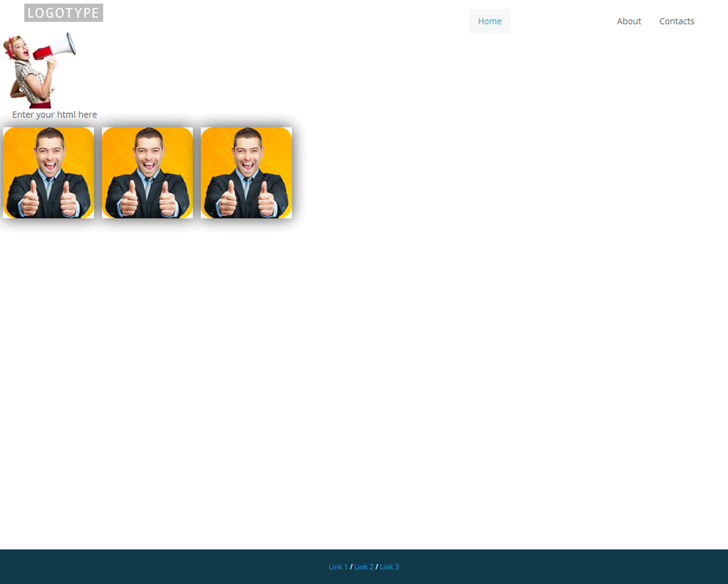Open the Contacts page

676,21
